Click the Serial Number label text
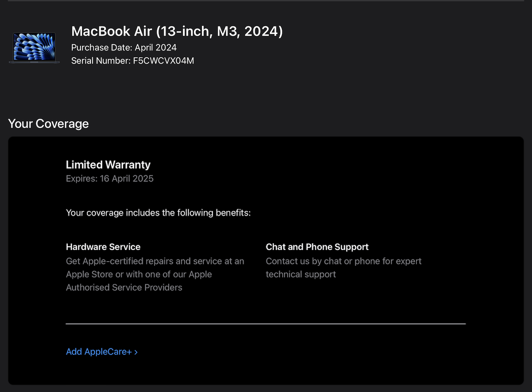The image size is (532, 392). 101,61
